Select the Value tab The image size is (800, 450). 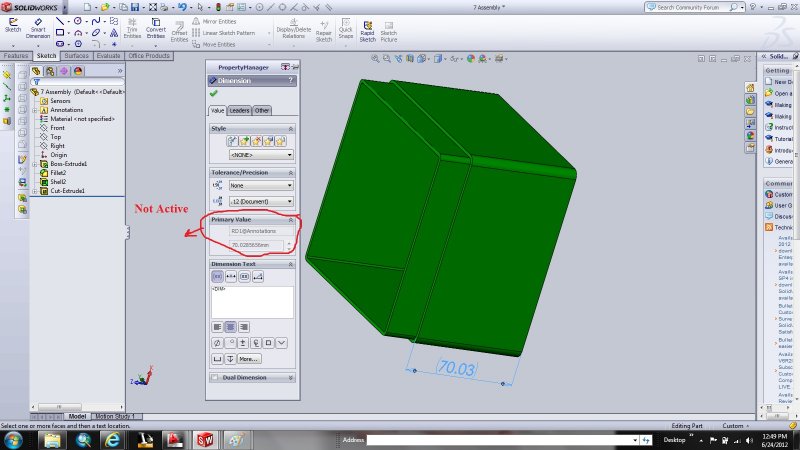[217, 110]
